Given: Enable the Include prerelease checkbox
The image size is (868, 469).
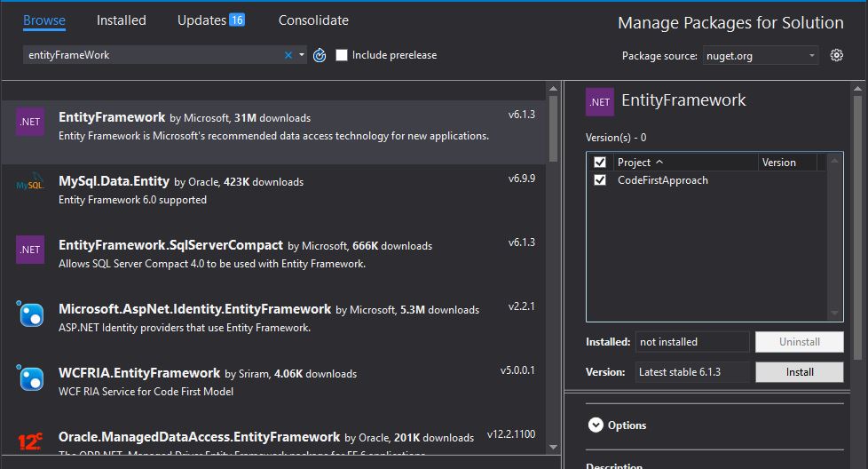Looking at the screenshot, I should (x=342, y=55).
